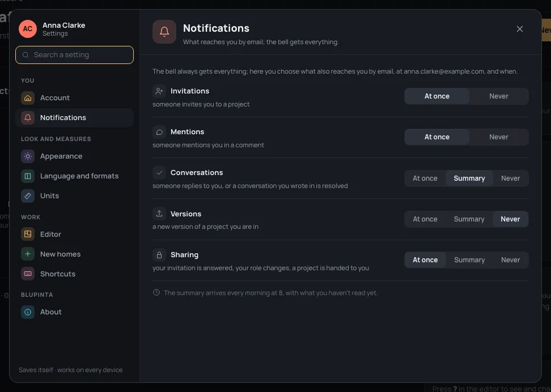Click the Editor layout icon
Image resolution: width=551 pixels, height=392 pixels.
[x=28, y=235]
